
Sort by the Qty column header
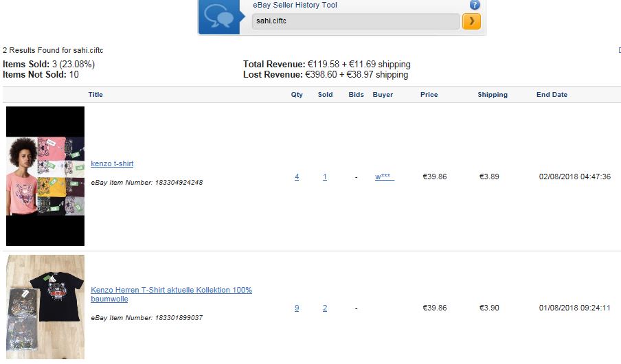pyautogui.click(x=297, y=95)
